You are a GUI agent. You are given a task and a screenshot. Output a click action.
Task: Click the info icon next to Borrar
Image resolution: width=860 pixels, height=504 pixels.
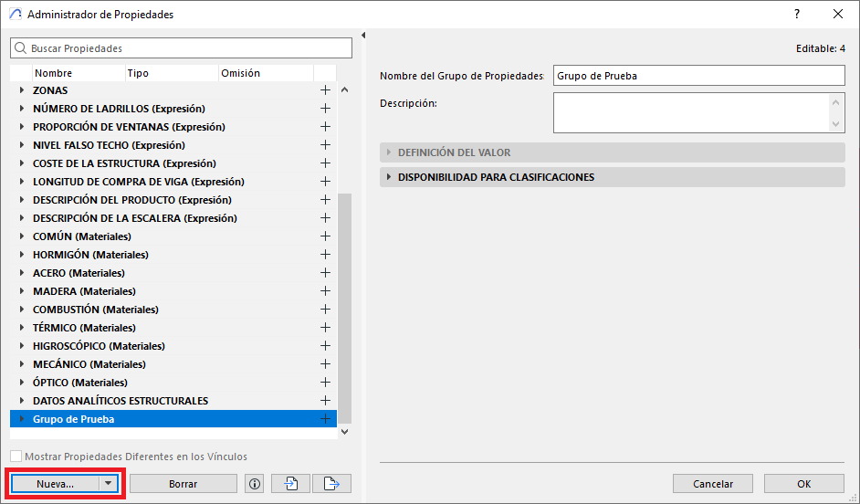tap(255, 484)
